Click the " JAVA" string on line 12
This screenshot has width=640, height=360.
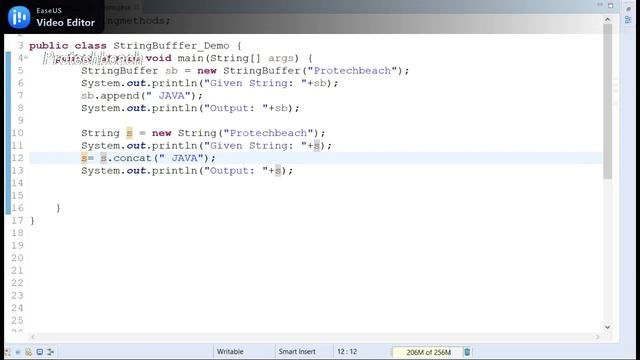(x=181, y=158)
